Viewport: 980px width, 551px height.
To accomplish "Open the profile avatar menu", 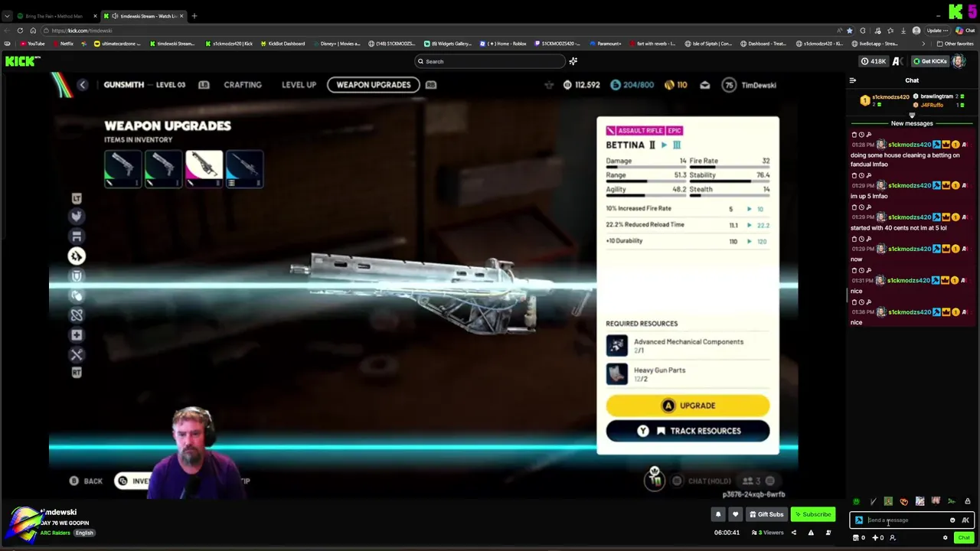I will click(x=959, y=61).
